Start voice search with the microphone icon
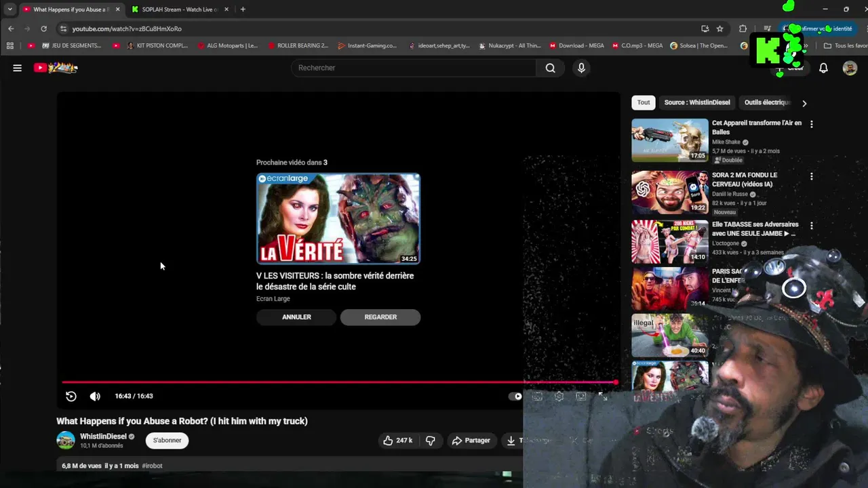Image resolution: width=868 pixels, height=488 pixels. click(581, 68)
